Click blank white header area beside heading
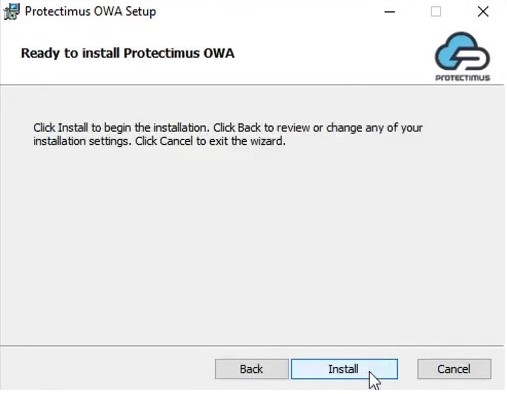507x394 pixels. (x=333, y=53)
